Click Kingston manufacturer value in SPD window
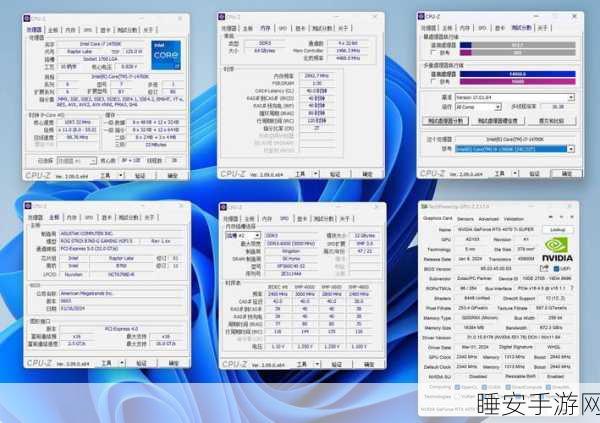This screenshot has height=423, width=600. (x=291, y=251)
